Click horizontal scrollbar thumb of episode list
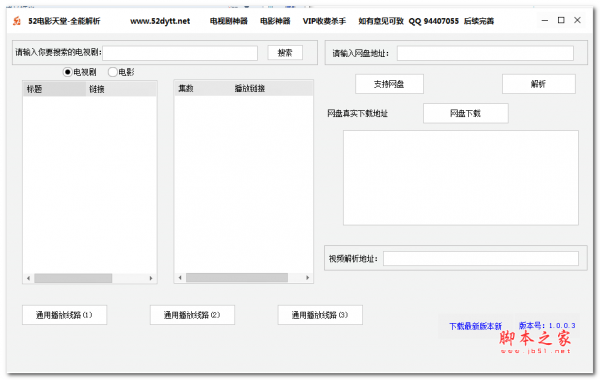The height and width of the screenshot is (380, 600). click(237, 277)
